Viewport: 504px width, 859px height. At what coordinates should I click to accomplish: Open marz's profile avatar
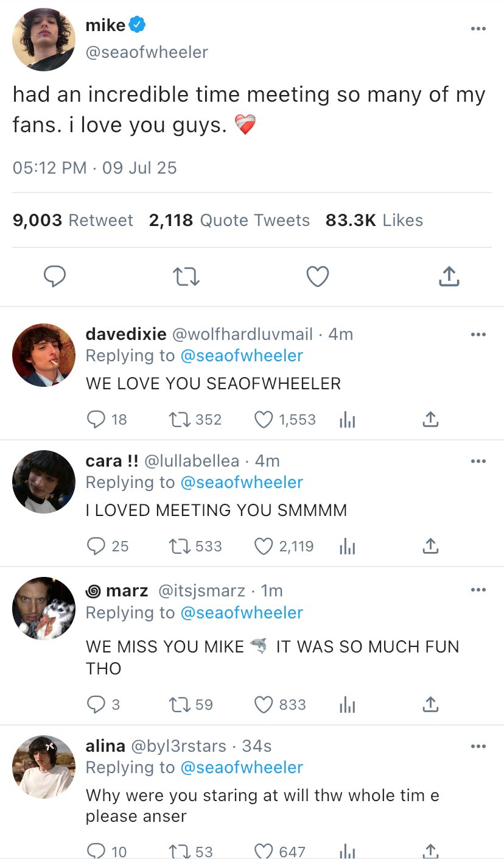[x=44, y=608]
